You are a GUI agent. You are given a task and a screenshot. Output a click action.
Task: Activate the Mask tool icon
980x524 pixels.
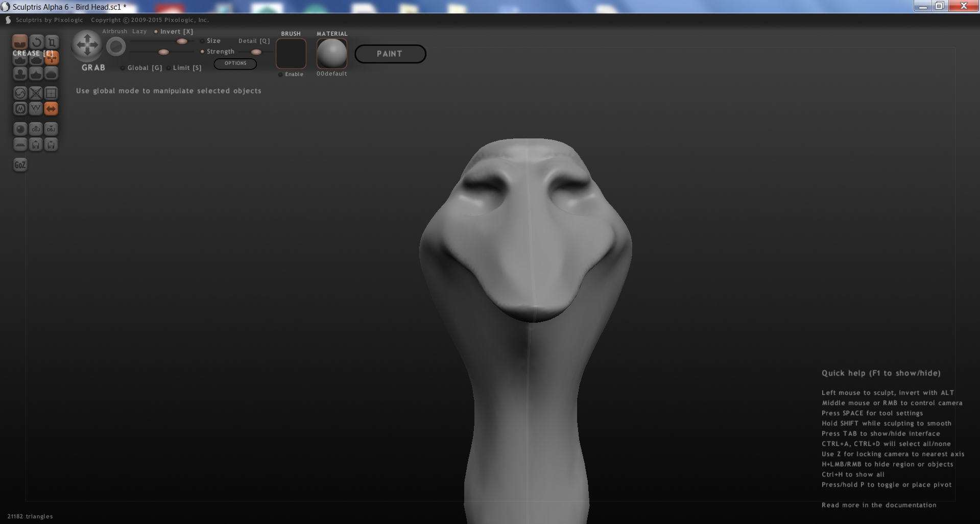pyautogui.click(x=20, y=109)
